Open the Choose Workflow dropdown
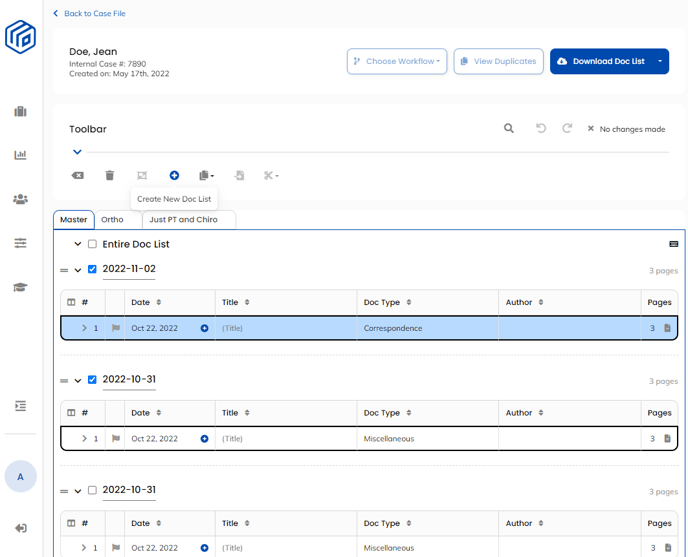This screenshot has height=557, width=688. coord(397,61)
